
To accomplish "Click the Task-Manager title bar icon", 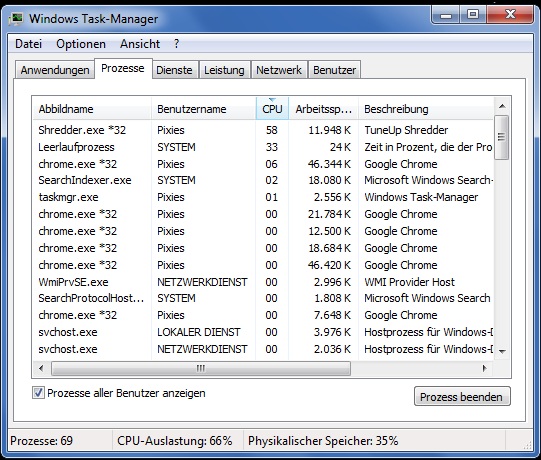I will tap(16, 19).
